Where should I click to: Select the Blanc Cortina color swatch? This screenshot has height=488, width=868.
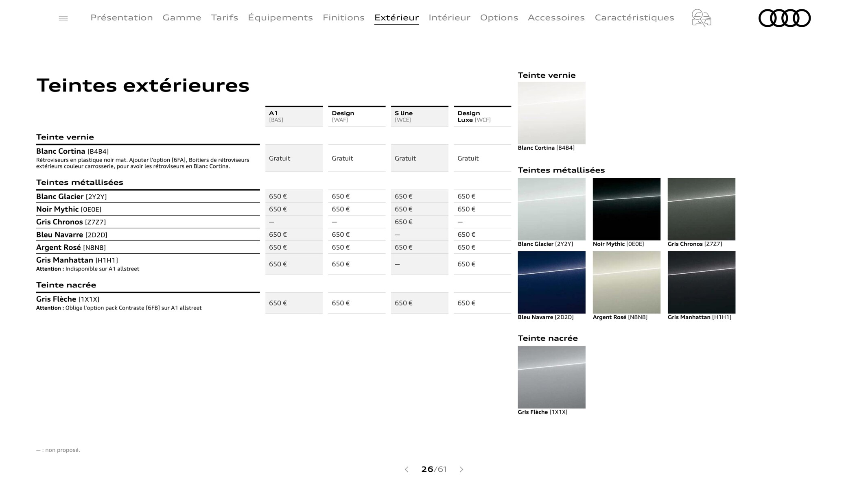click(551, 113)
